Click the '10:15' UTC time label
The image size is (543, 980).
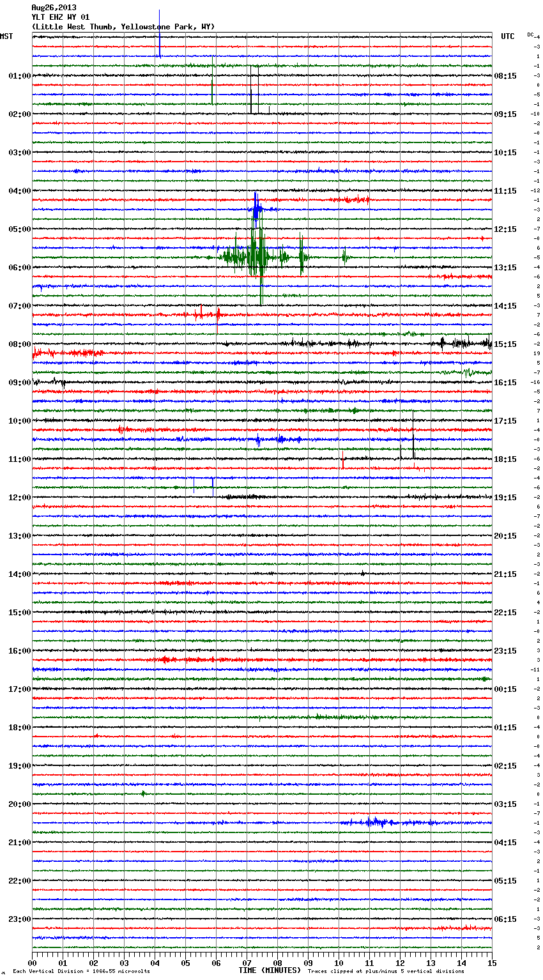coord(505,153)
